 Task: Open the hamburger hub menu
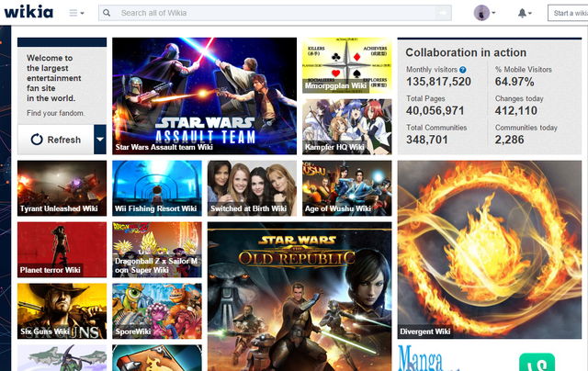click(76, 13)
